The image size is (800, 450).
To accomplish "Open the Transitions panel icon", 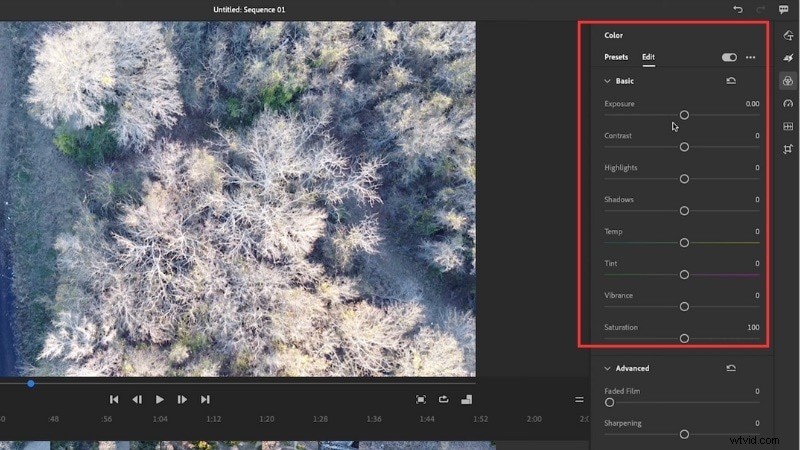I will 788,58.
